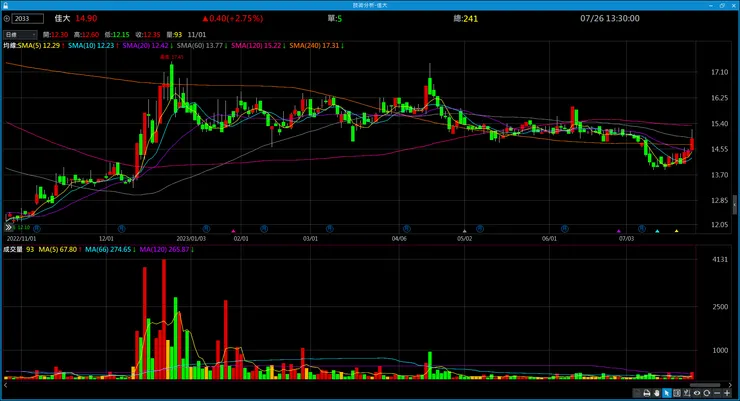Click the horizontal scrollbar thumb at bottom right
This screenshot has width=740, height=401.
click(x=705, y=385)
